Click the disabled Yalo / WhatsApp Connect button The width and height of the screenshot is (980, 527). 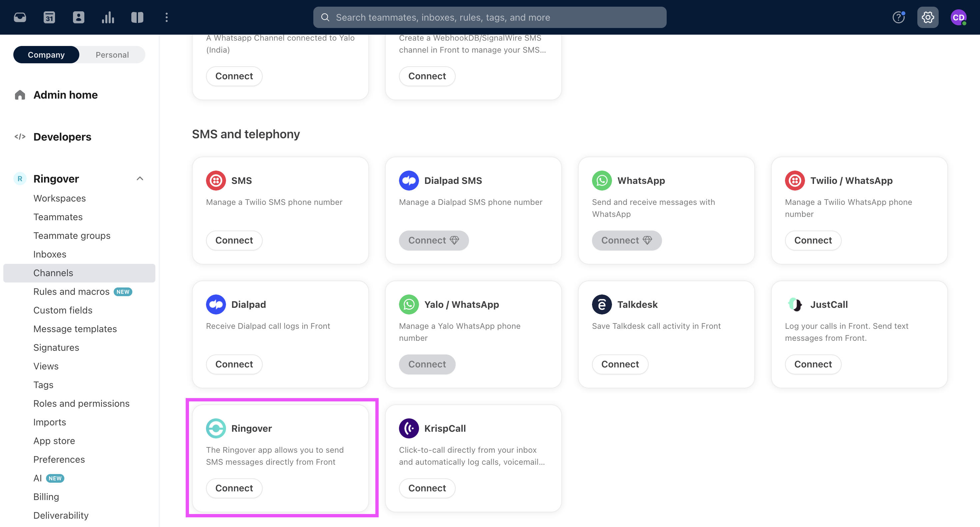(x=427, y=364)
